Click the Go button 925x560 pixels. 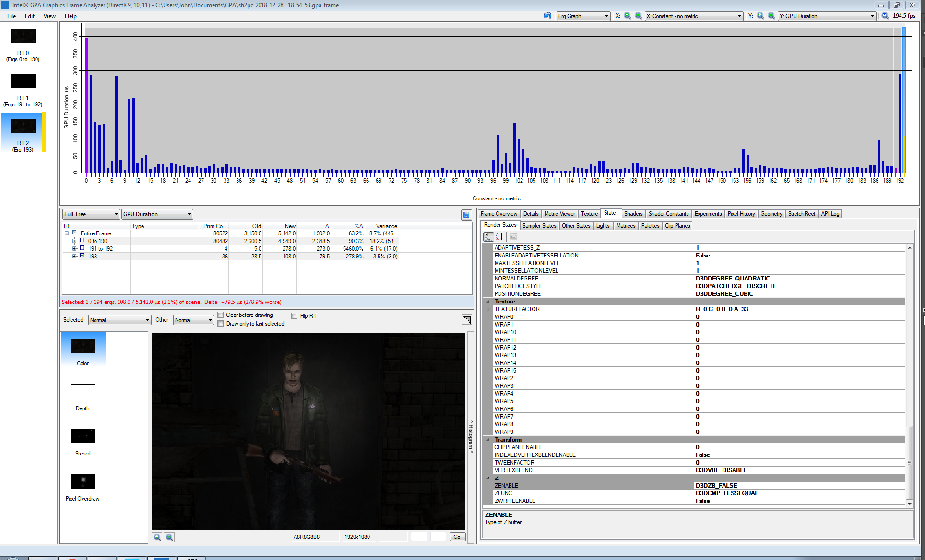tap(457, 537)
